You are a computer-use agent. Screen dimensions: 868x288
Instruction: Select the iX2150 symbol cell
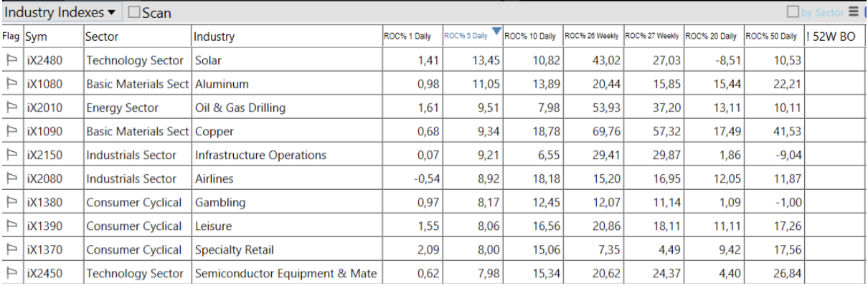[43, 155]
